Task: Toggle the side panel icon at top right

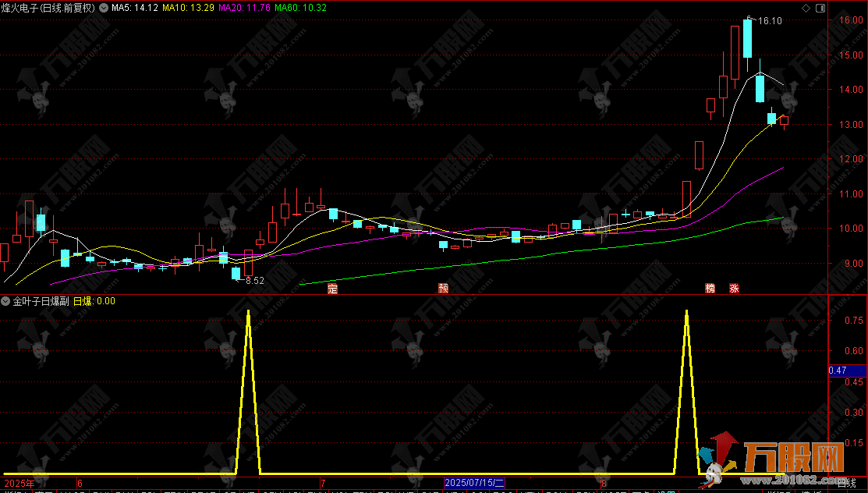Action: click(820, 8)
